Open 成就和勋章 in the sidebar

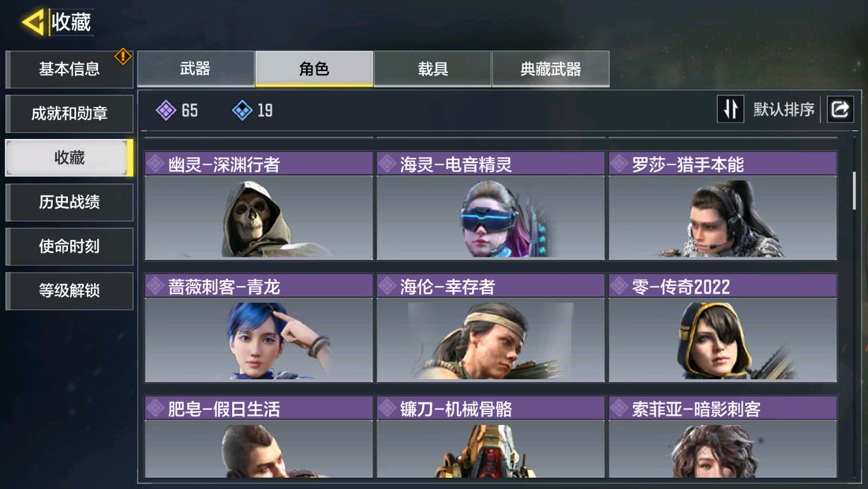(69, 114)
